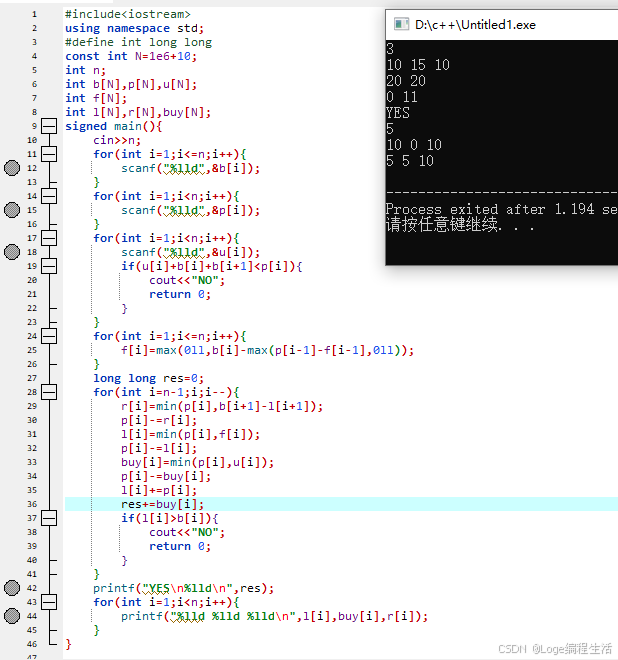The image size is (618, 660).
Task: Collapse the for loop fold at line 28
Action: [x=49, y=392]
